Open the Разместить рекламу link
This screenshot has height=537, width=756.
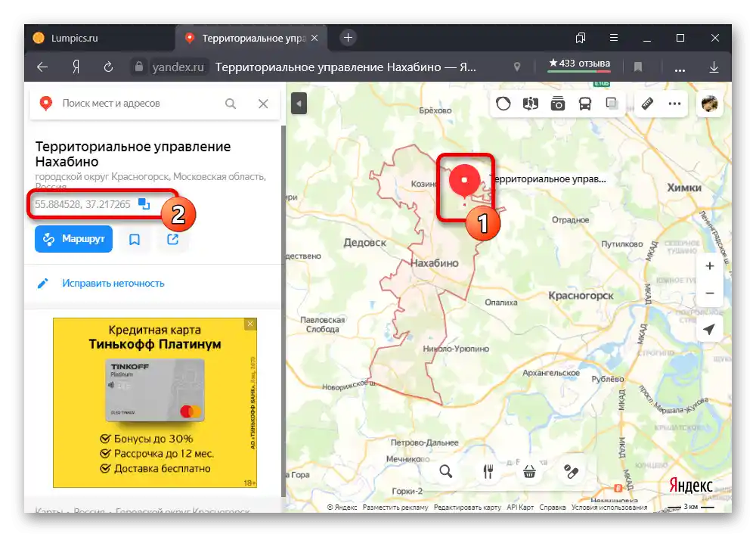395,507
